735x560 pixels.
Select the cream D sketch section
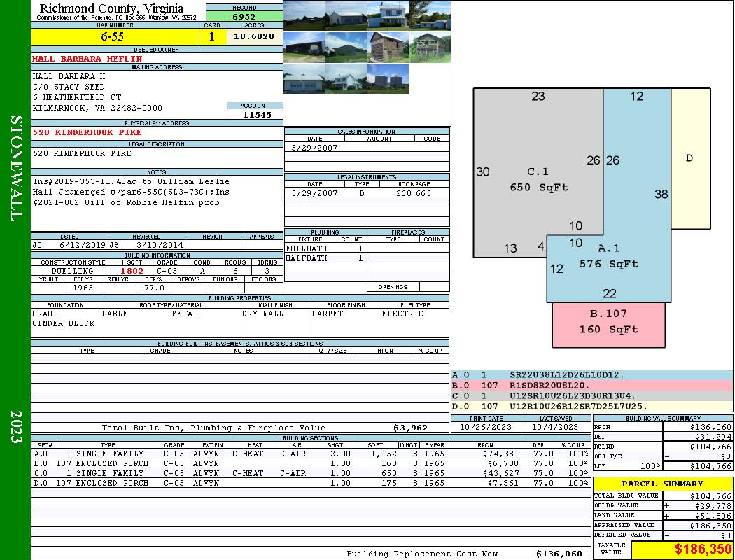coord(690,158)
